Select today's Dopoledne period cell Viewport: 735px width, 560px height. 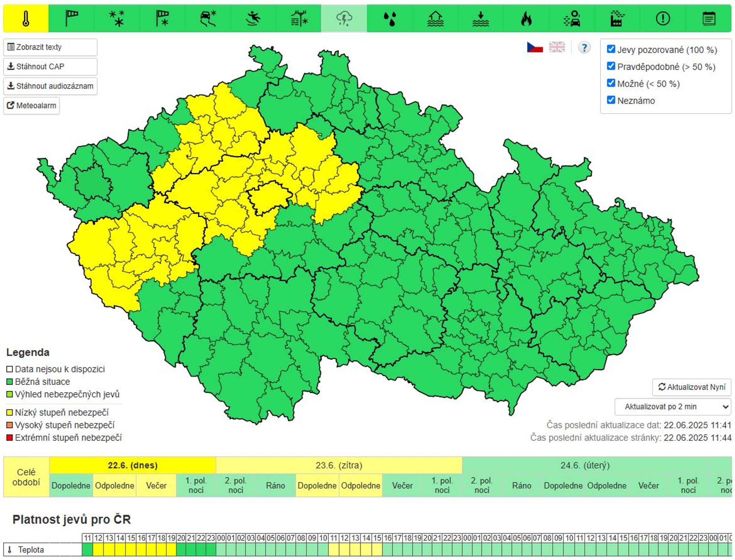pos(71,486)
